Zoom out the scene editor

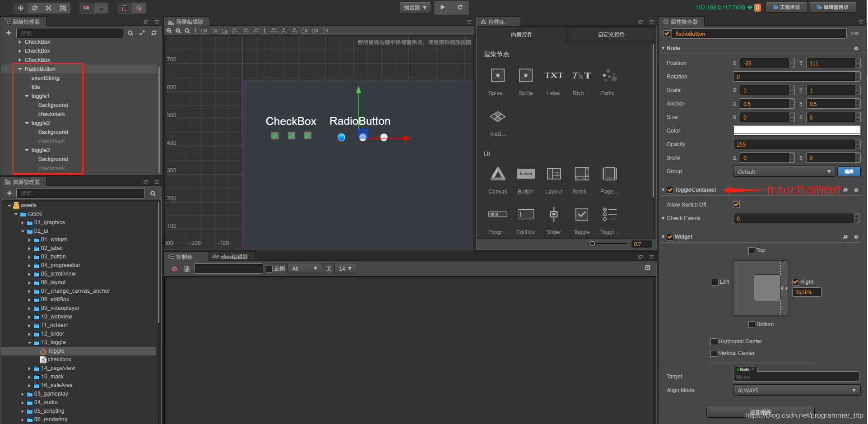point(178,31)
